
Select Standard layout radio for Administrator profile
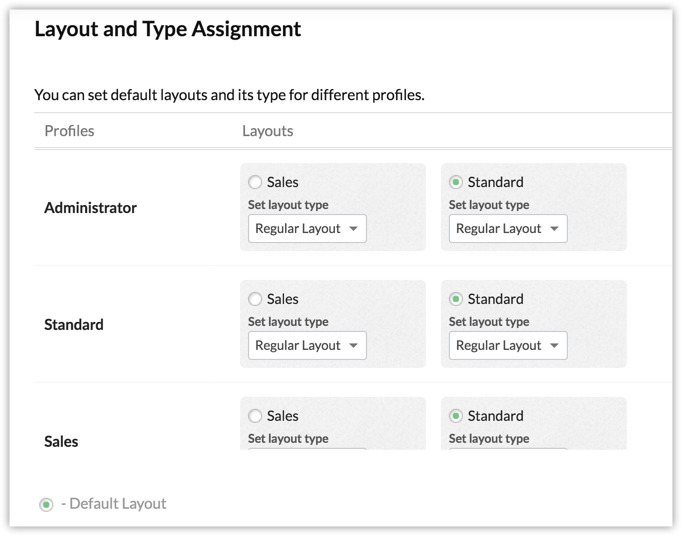click(456, 182)
